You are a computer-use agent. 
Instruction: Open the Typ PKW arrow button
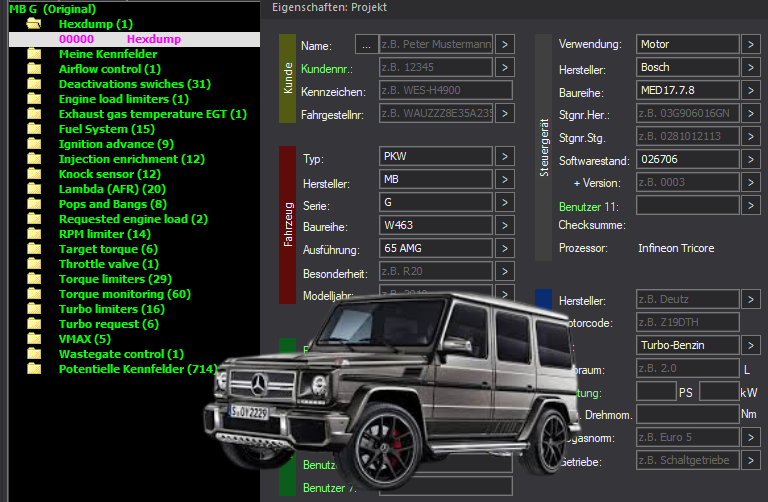point(504,156)
